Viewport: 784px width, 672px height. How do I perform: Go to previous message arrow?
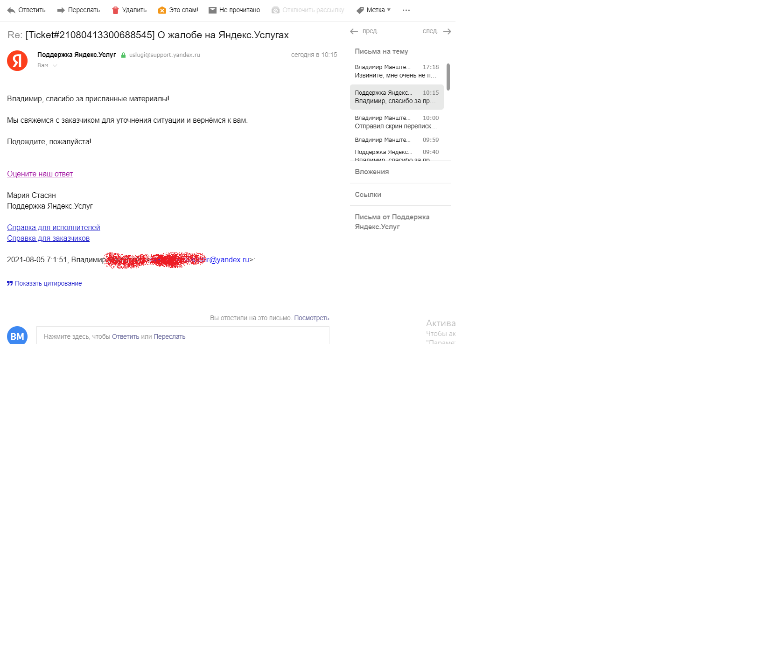354,31
